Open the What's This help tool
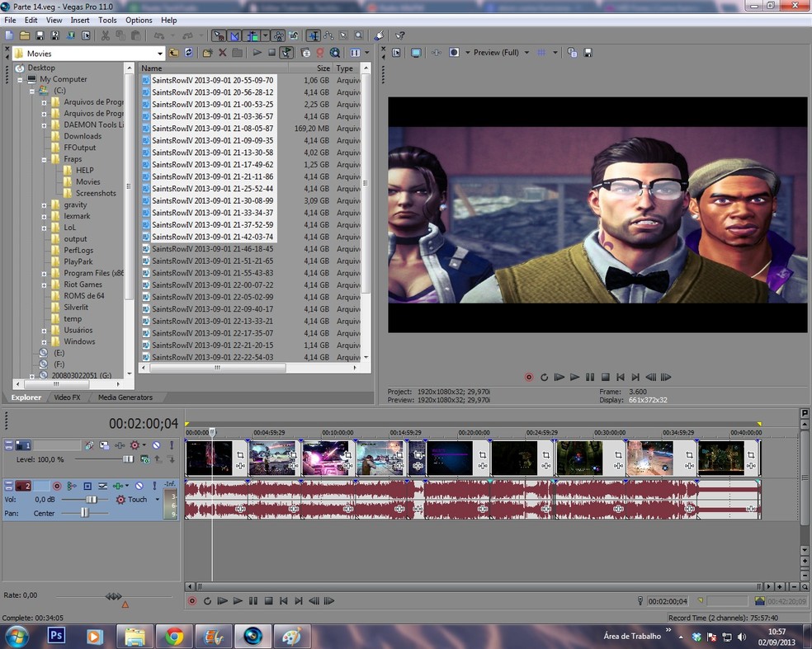This screenshot has width=812, height=649. coord(400,35)
